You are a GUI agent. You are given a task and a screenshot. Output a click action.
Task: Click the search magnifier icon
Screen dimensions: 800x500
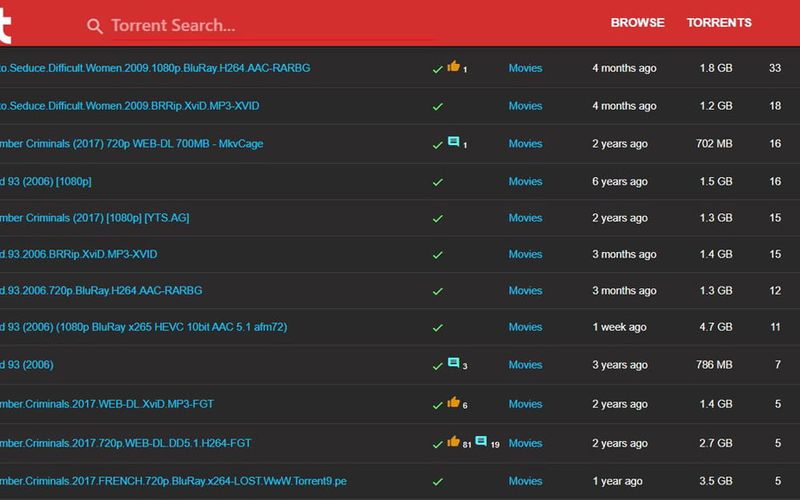[x=95, y=26]
